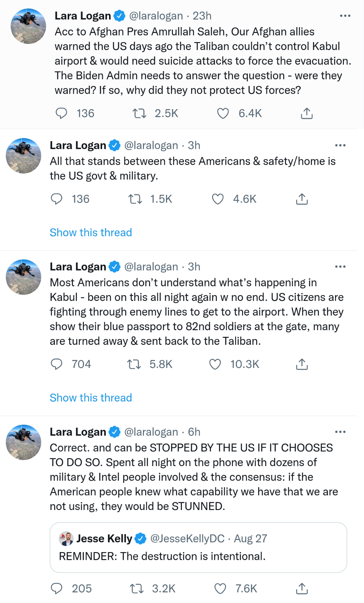Retweet the tweet with 2.5K retweets
The image size is (364, 603).
point(140,113)
